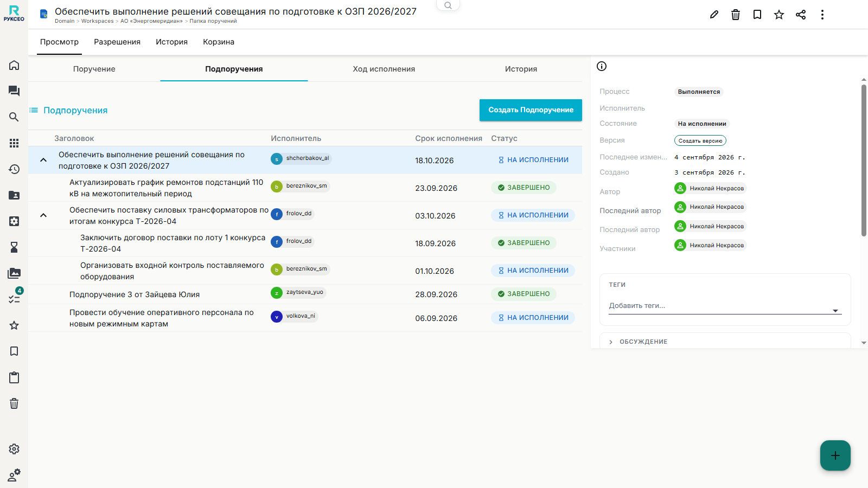The height and width of the screenshot is (488, 868).
Task: Open Папка поручений breadcrumb link
Action: pyautogui.click(x=213, y=21)
